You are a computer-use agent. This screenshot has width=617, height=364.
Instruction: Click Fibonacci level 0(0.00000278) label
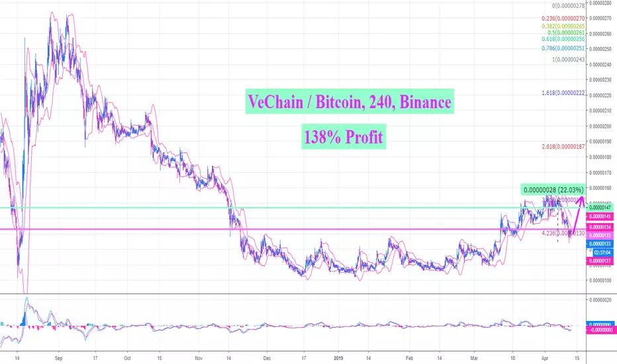(x=568, y=5)
